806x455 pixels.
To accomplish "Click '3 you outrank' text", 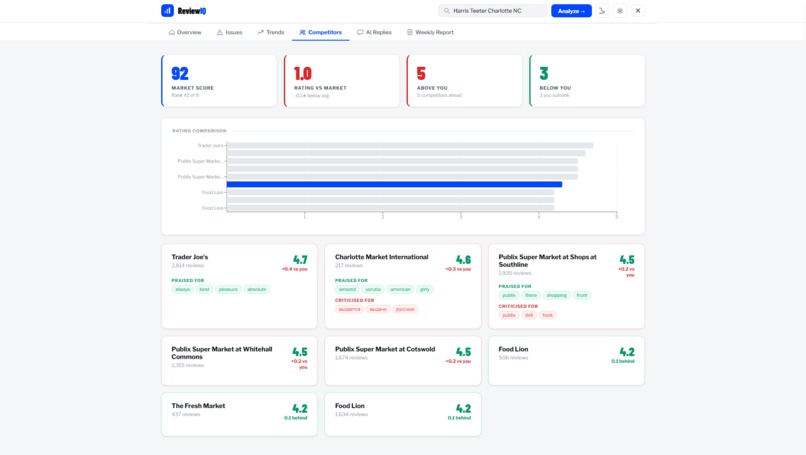I will [554, 95].
